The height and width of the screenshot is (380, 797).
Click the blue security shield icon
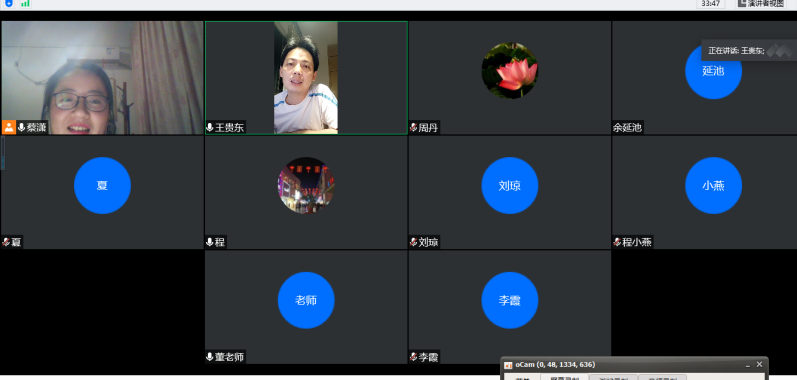tap(9, 3)
